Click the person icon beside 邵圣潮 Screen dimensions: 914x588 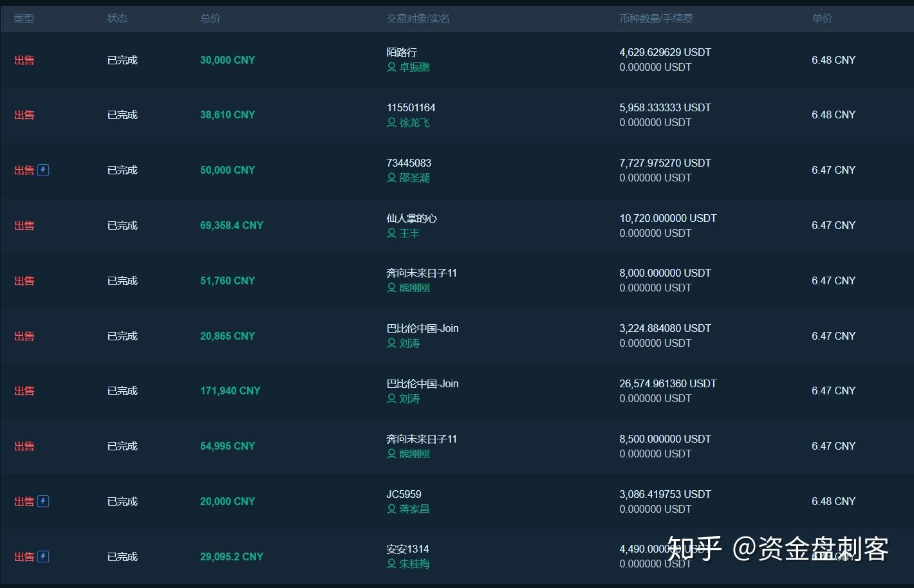pyautogui.click(x=391, y=178)
